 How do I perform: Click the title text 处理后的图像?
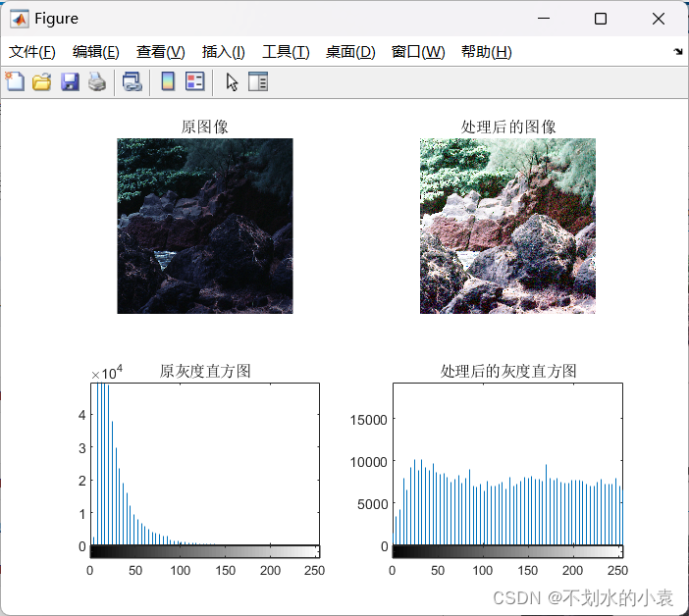508,127
